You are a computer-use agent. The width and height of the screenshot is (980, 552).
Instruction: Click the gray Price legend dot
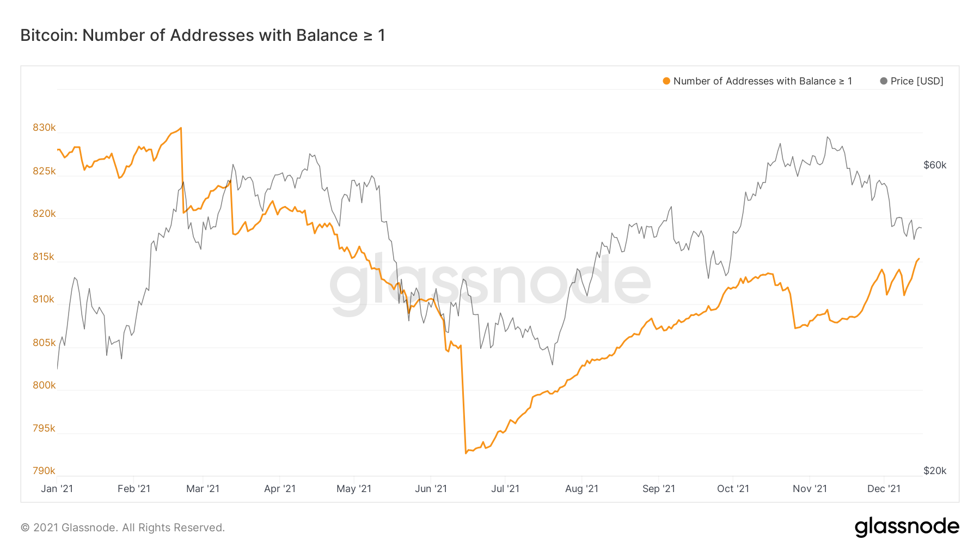pyautogui.click(x=884, y=81)
